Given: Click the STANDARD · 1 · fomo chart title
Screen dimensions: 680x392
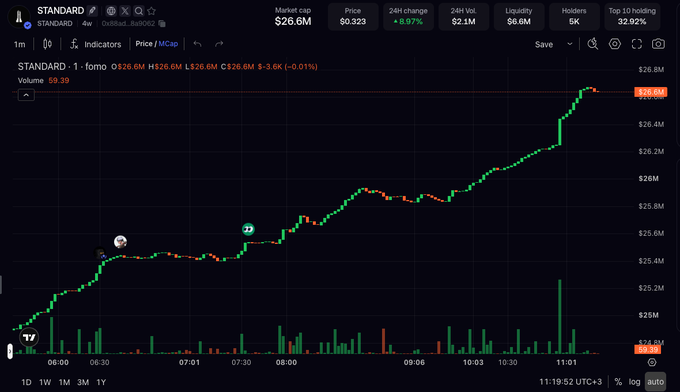Looking at the screenshot, I should pos(62,66).
